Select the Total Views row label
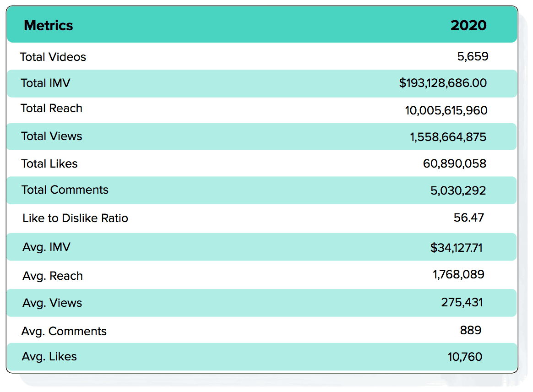Viewport: 533px width, 392px height. 52,136
